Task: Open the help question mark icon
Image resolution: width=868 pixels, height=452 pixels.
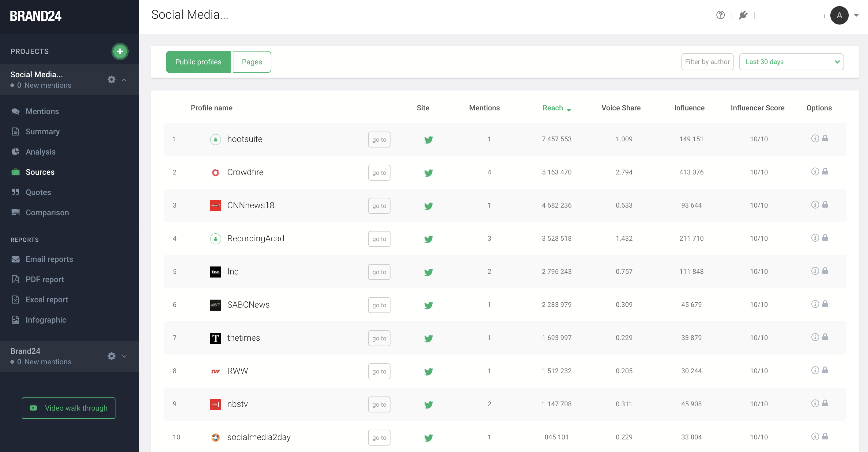Action: click(x=720, y=15)
